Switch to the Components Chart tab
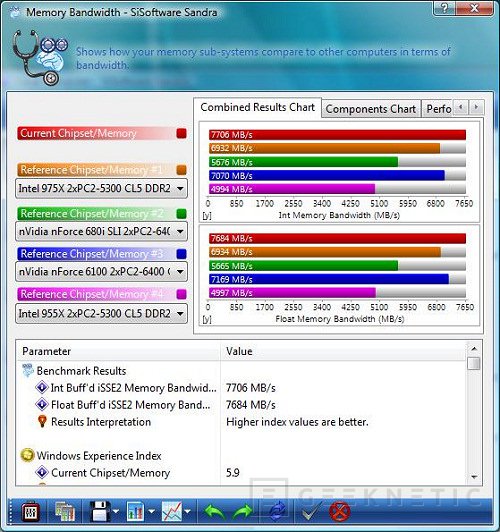The width and height of the screenshot is (500, 532). (x=371, y=109)
